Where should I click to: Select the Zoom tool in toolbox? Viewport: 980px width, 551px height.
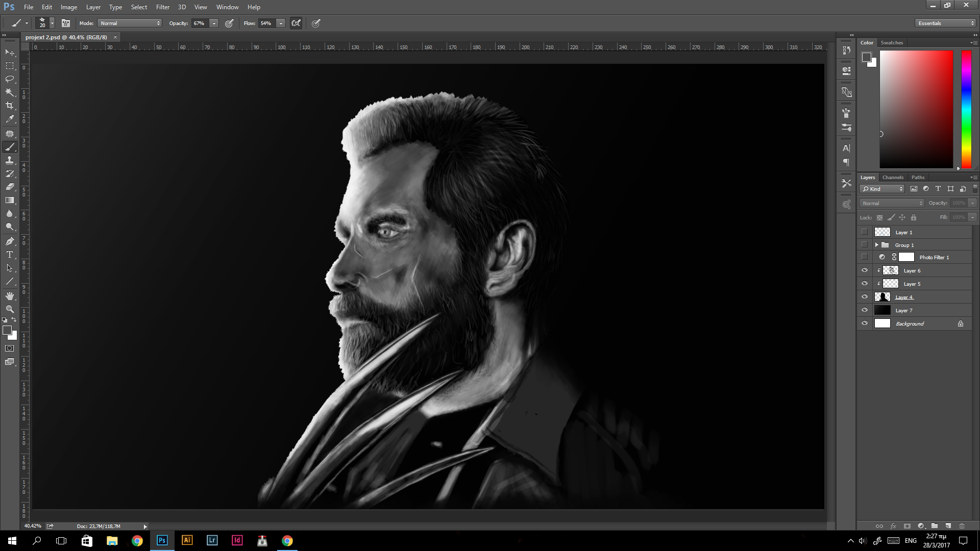tap(10, 309)
